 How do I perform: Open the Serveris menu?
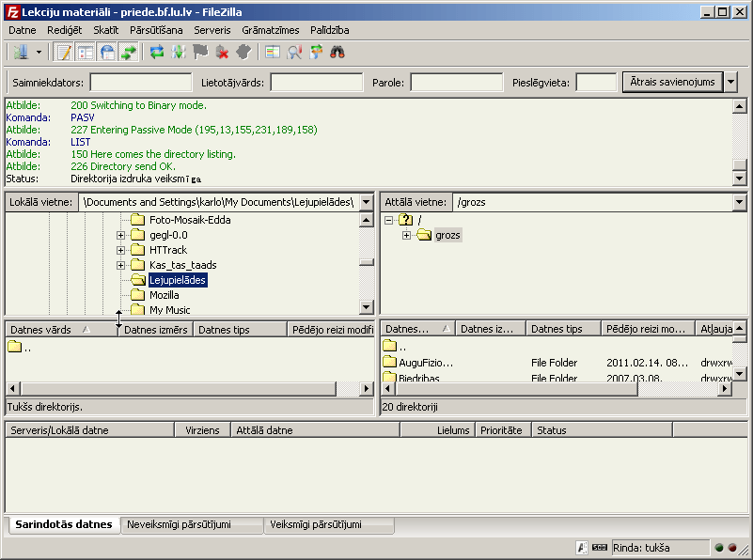click(x=212, y=30)
